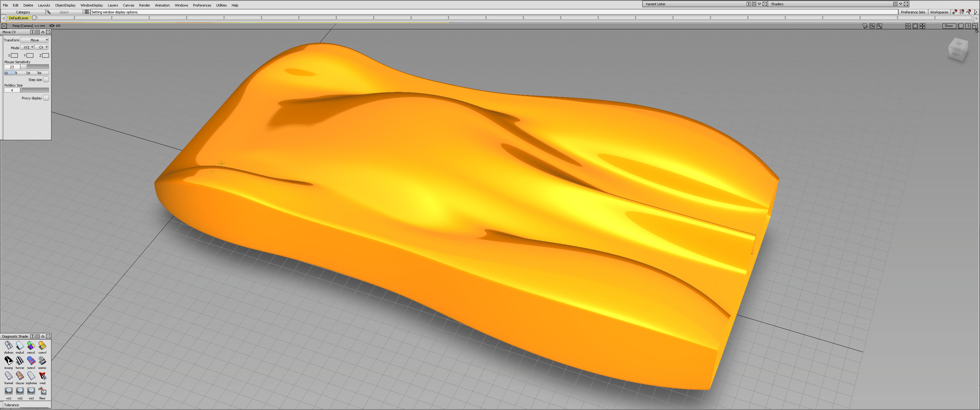Image resolution: width=980 pixels, height=410 pixels.
Task: Toggle the Proxy display checkbox
Action: [46, 98]
